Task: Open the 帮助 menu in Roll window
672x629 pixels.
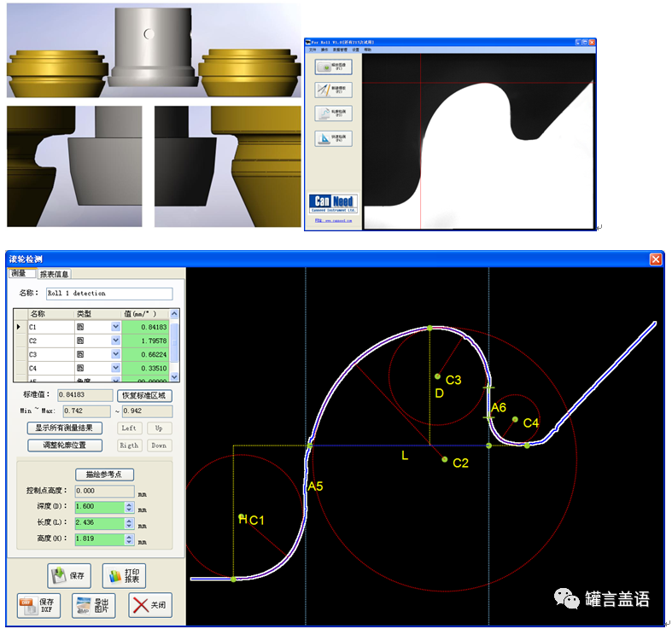Action: point(368,50)
